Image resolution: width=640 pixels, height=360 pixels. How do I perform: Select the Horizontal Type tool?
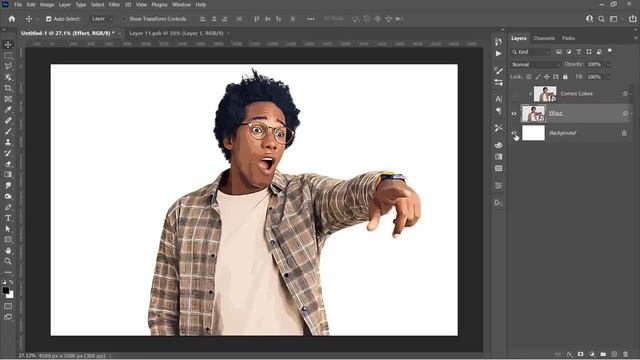point(8,218)
